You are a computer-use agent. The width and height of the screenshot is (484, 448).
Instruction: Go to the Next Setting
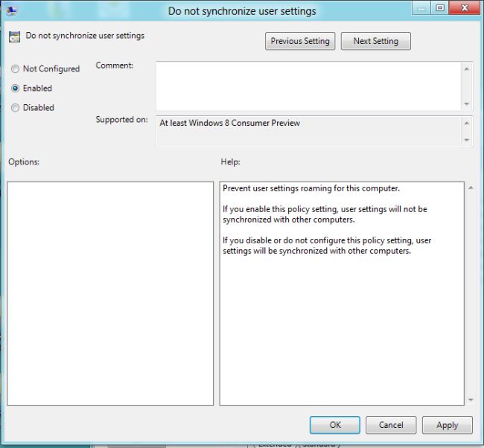tap(375, 41)
